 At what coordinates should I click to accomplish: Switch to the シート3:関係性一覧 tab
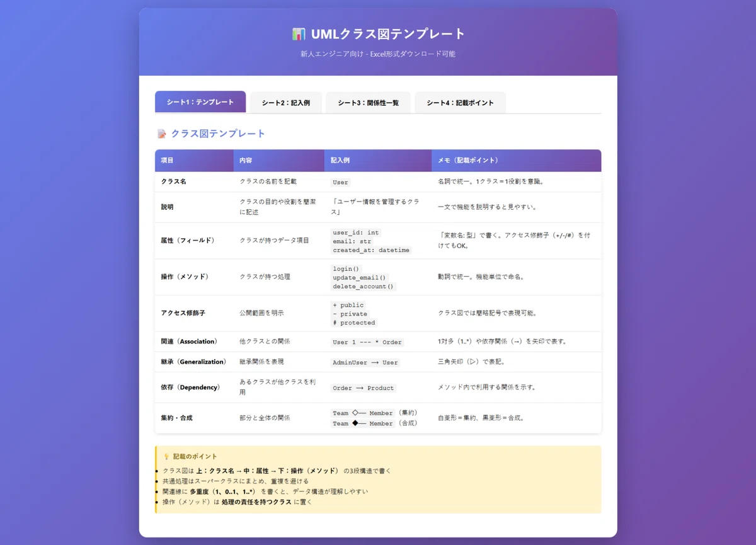pyautogui.click(x=368, y=103)
